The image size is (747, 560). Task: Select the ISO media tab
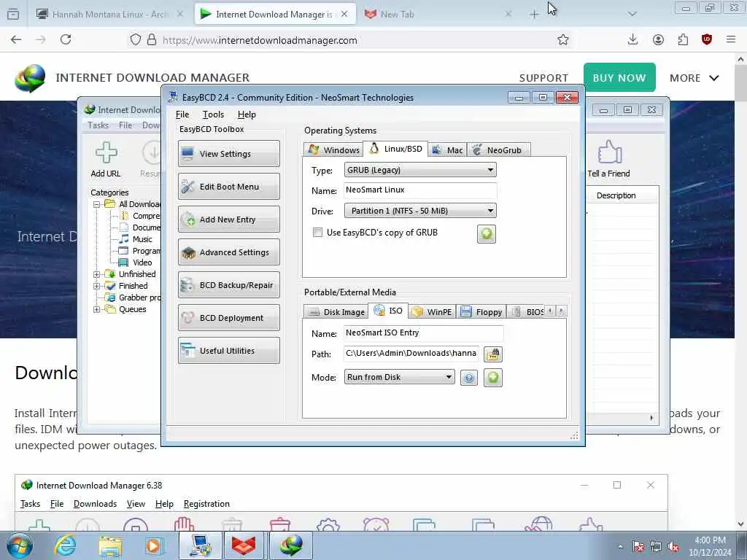[388, 311]
